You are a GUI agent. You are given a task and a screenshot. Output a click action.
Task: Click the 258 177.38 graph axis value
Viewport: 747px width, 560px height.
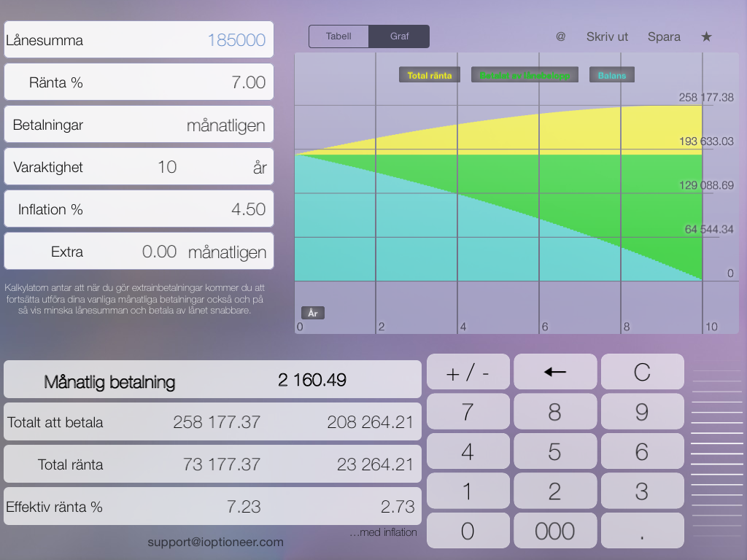coord(706,98)
